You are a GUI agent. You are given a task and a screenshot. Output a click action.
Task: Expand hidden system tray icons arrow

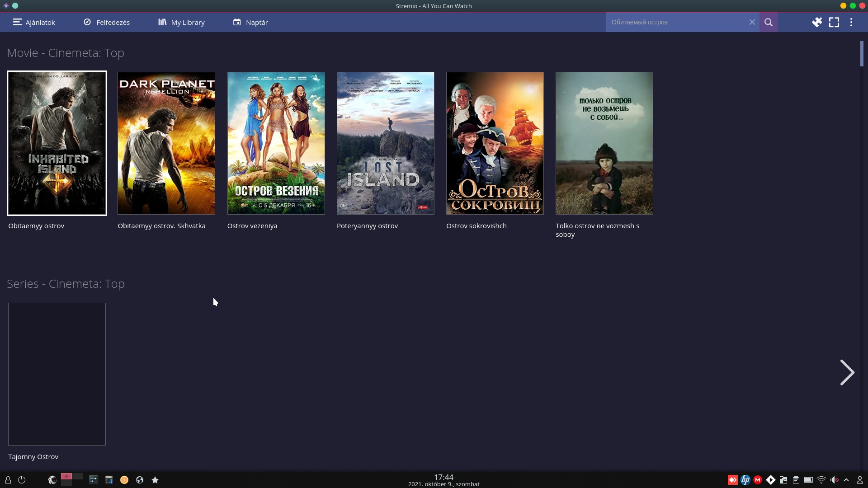pyautogui.click(x=847, y=480)
